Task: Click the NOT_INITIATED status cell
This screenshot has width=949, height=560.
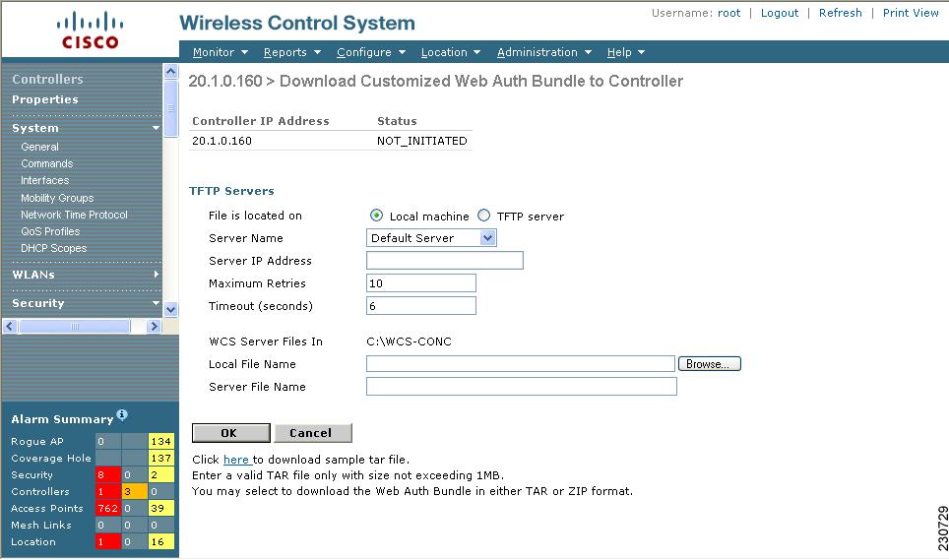Action: coord(422,141)
